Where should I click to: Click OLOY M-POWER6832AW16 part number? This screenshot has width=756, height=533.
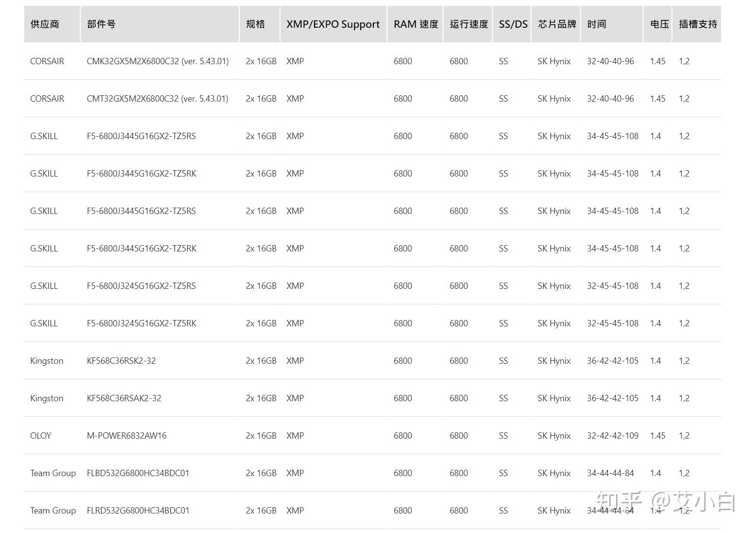[x=126, y=436]
